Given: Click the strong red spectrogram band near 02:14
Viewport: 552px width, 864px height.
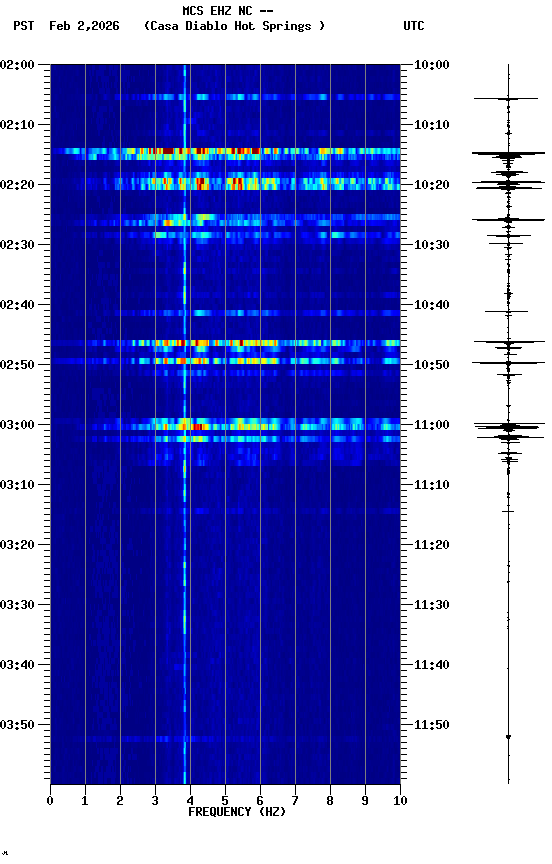Looking at the screenshot, I should pos(225,151).
